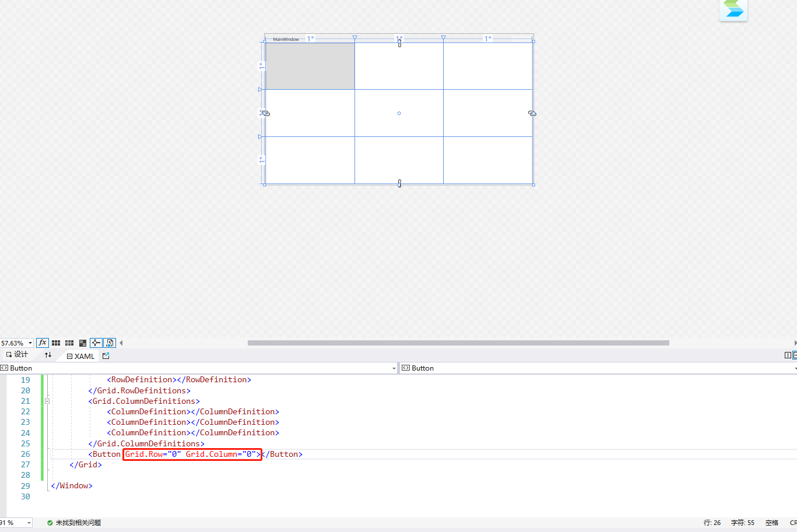
Task: Open the 91% editor zoom dropdown
Action: 16,523
